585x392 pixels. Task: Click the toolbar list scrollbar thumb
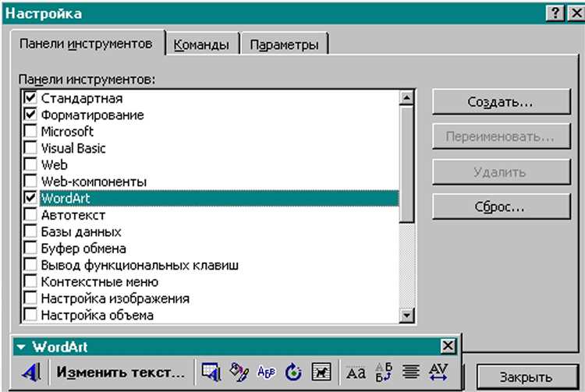pyautogui.click(x=406, y=164)
